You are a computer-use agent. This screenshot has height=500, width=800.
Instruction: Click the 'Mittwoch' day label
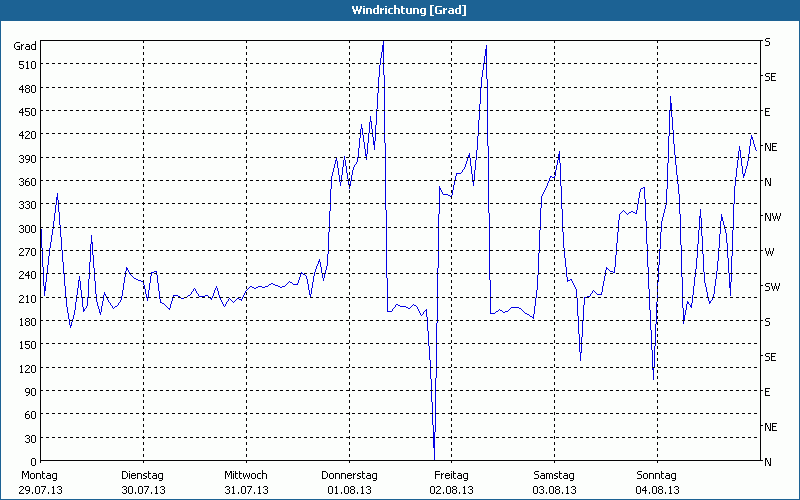click(x=245, y=476)
